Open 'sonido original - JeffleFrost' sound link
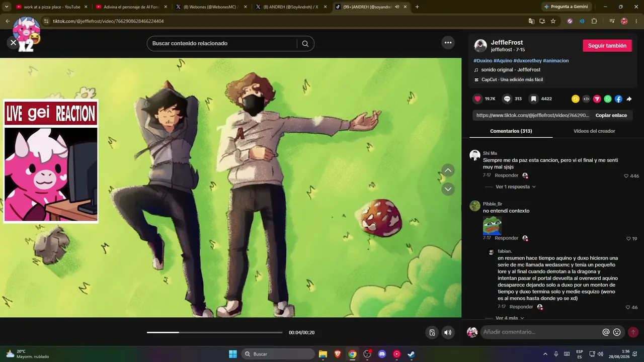The image size is (644, 362). pyautogui.click(x=511, y=70)
